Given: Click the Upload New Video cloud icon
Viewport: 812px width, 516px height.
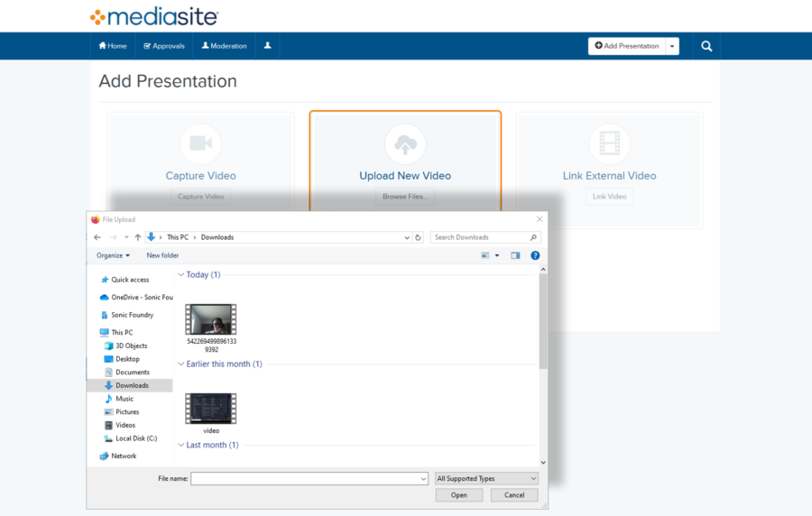Looking at the screenshot, I should click(x=405, y=143).
